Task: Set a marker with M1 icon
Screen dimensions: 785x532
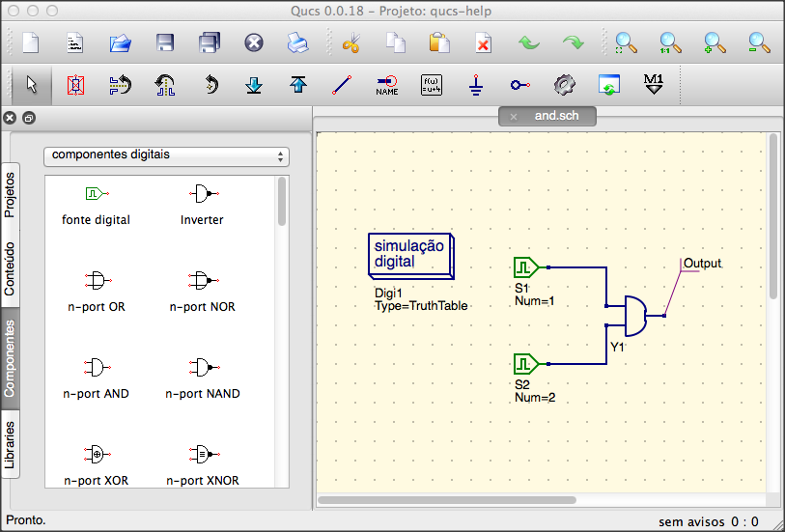Action: 654,84
